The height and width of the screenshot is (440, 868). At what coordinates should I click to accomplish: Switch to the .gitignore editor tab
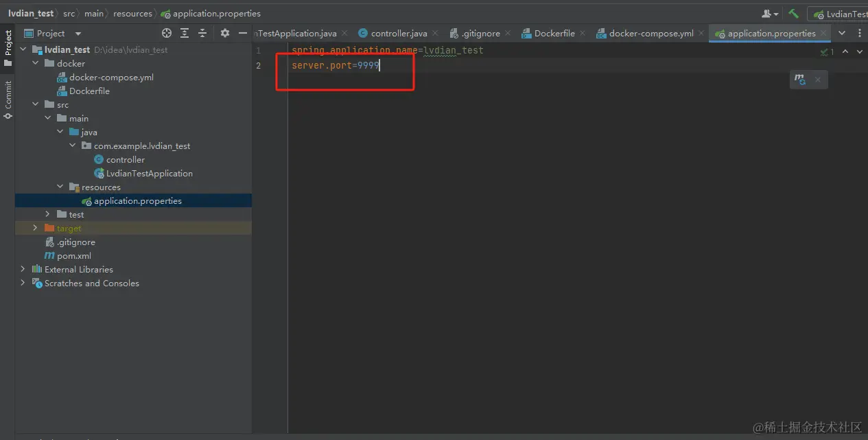coord(480,33)
